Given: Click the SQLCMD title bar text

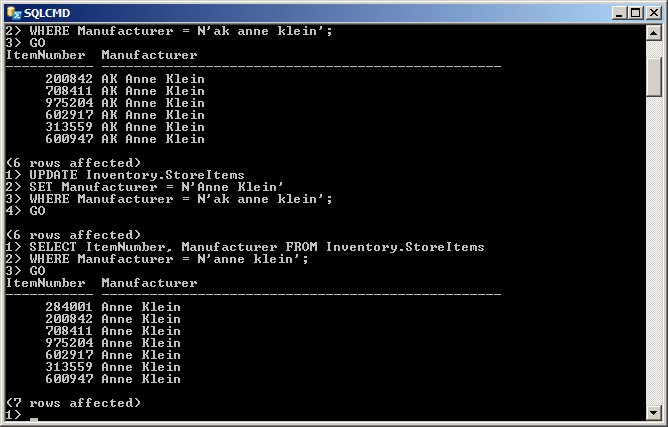Looking at the screenshot, I should tap(47, 13).
